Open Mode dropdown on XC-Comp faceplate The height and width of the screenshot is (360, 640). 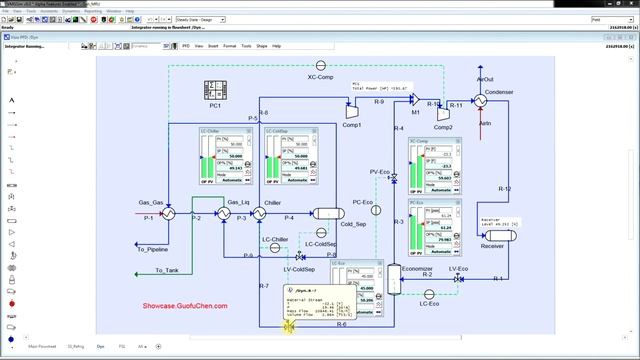(x=439, y=190)
